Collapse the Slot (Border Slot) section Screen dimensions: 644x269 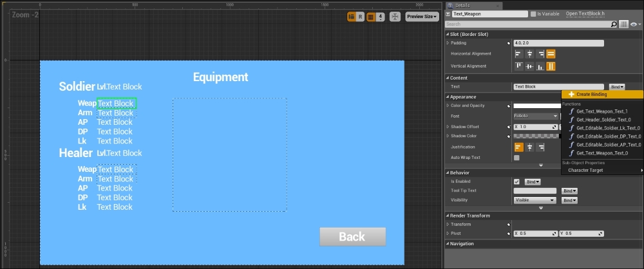448,35
